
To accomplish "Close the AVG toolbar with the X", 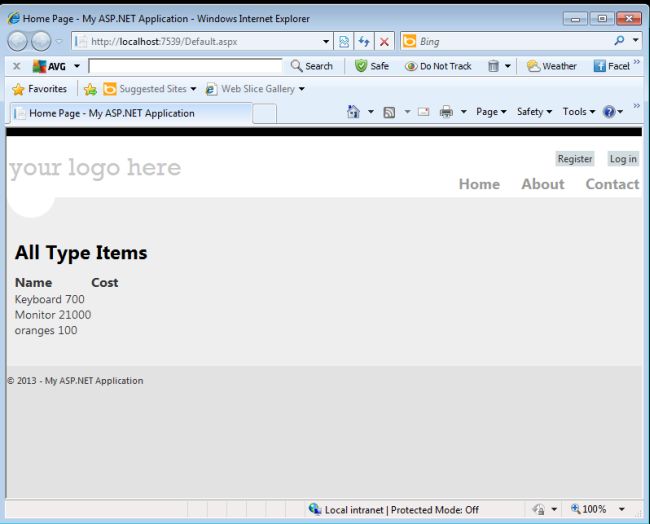I will click(17, 66).
